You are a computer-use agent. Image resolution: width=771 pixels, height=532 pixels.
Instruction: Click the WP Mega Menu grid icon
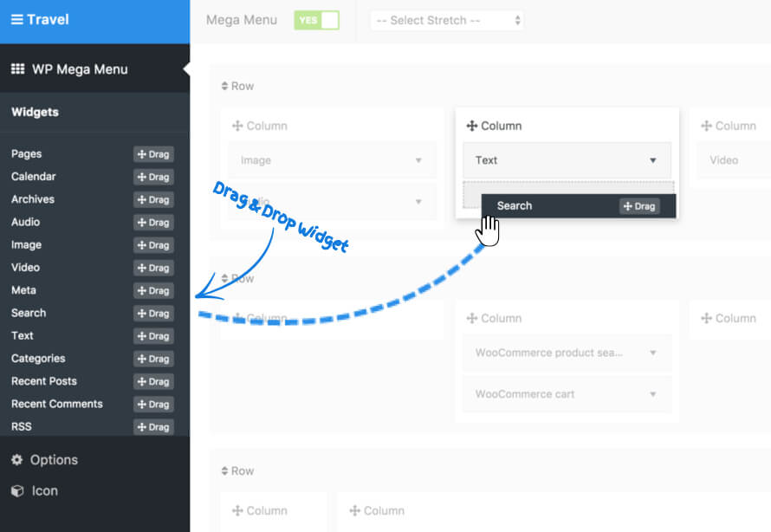coord(19,68)
